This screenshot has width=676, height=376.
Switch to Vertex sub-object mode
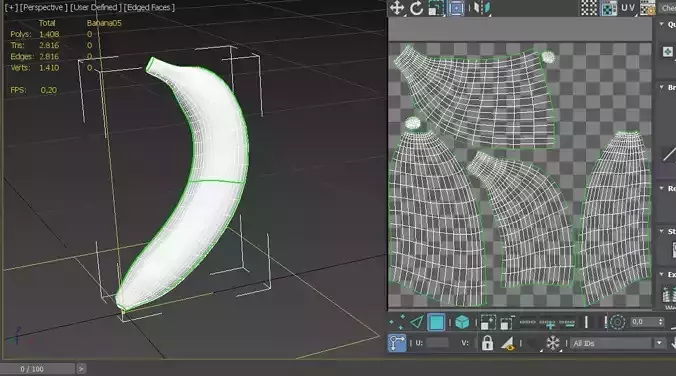pos(397,322)
